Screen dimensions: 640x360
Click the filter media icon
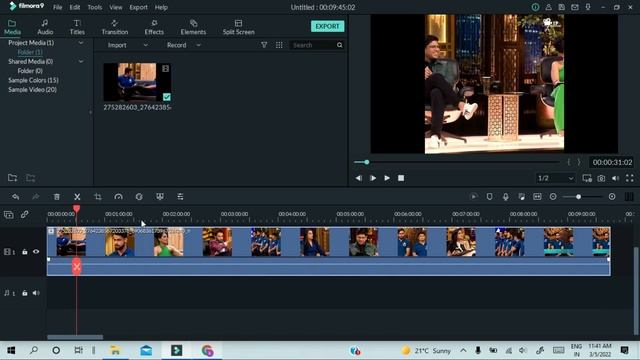[x=264, y=45]
